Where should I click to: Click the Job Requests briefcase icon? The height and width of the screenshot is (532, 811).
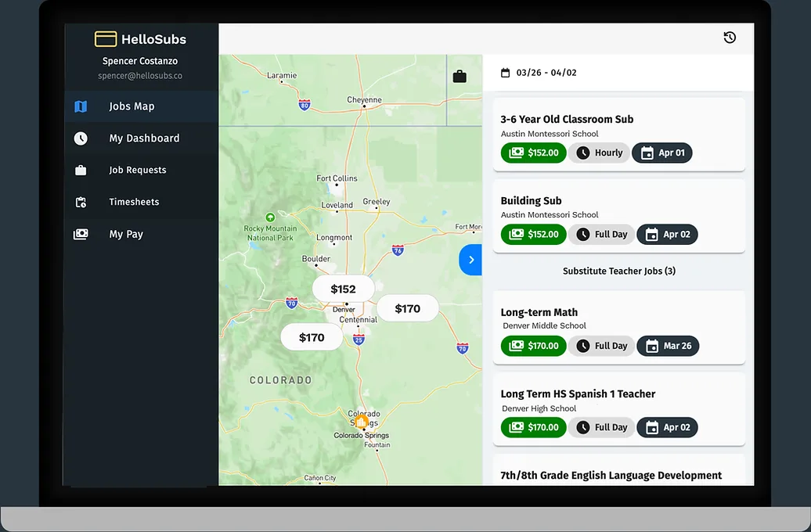81,170
